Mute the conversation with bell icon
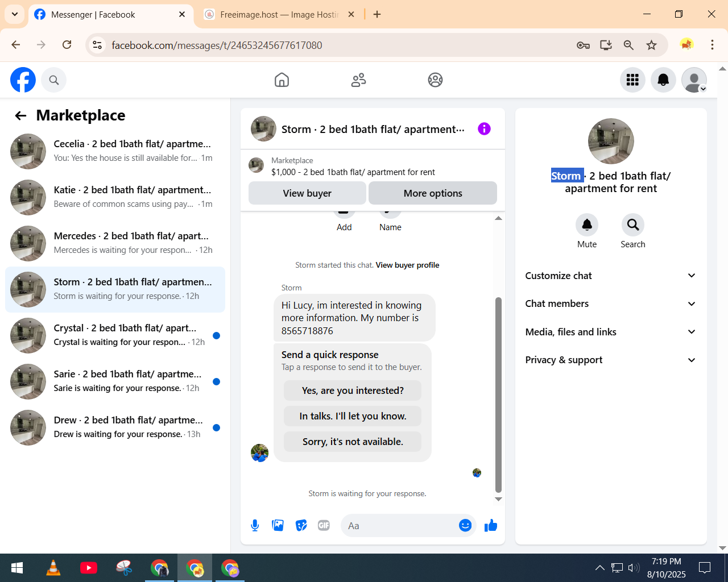728x582 pixels. [x=587, y=225]
